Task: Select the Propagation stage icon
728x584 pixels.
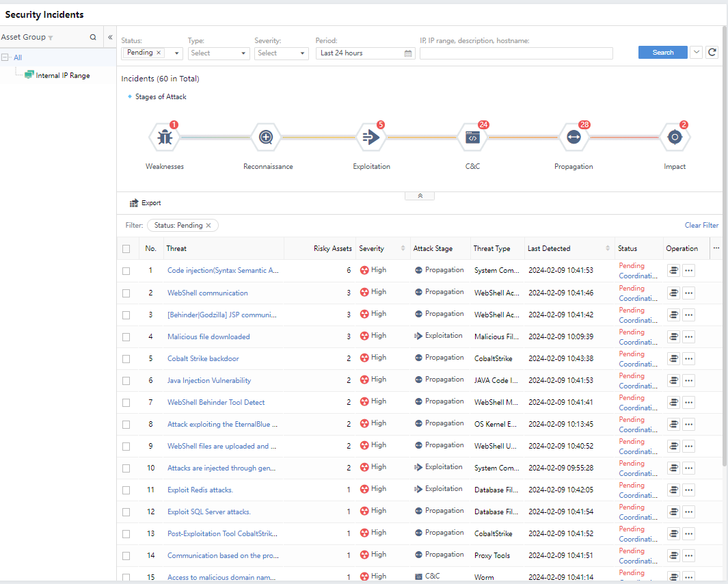Action: click(573, 137)
